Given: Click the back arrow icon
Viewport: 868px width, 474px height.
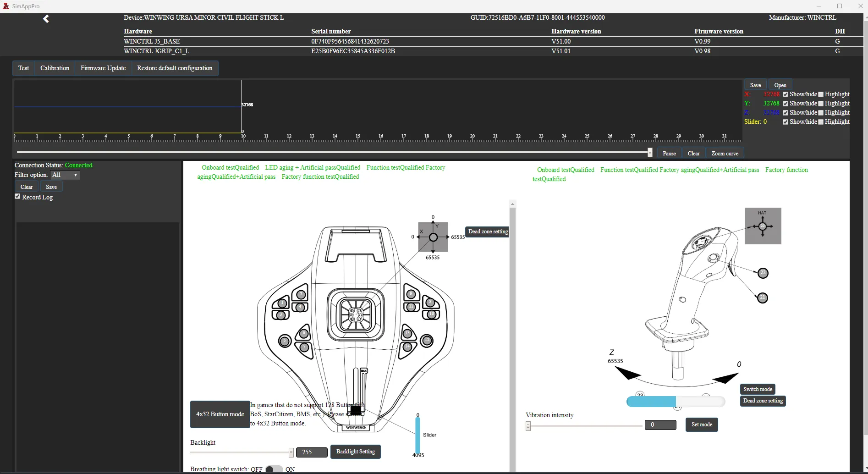Looking at the screenshot, I should (46, 19).
